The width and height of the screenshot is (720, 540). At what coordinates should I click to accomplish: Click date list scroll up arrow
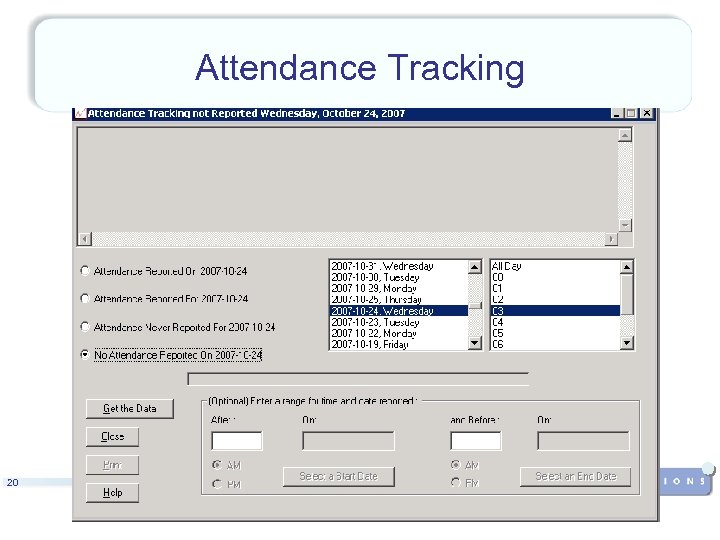tap(475, 267)
